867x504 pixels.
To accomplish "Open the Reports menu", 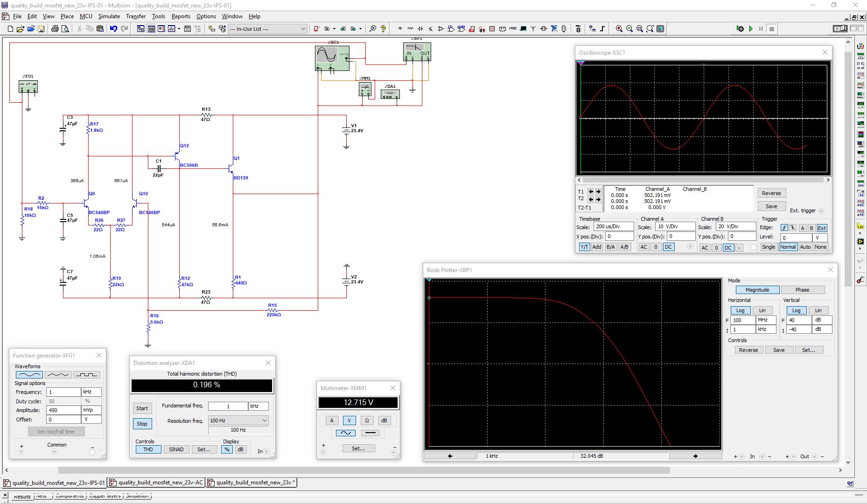I will tap(181, 16).
